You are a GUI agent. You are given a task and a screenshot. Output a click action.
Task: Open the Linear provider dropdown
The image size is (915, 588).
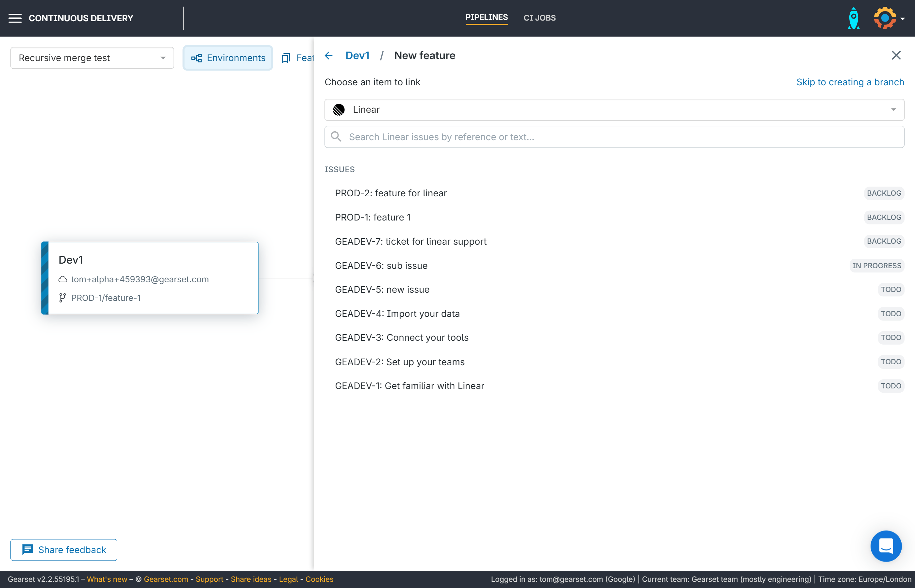[x=614, y=109]
